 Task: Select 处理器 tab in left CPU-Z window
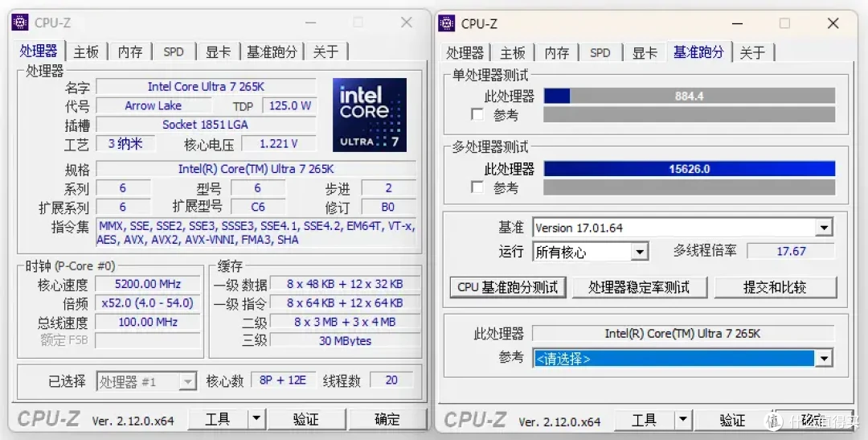tap(39, 51)
